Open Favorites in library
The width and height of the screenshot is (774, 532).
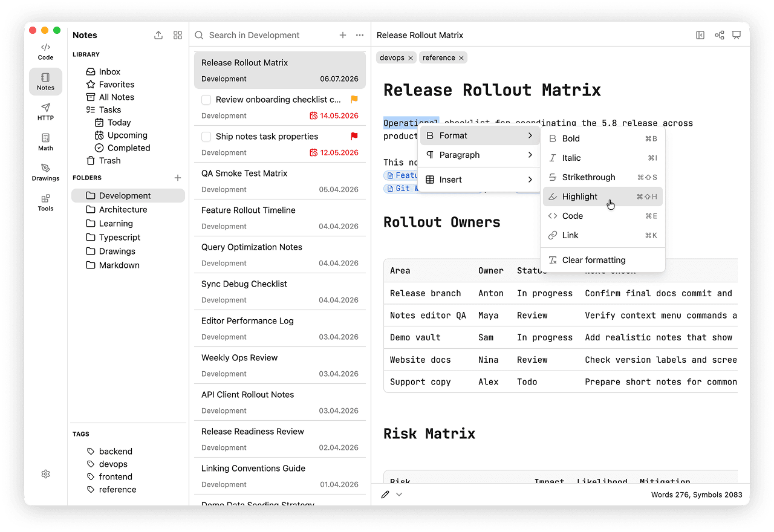pyautogui.click(x=116, y=85)
